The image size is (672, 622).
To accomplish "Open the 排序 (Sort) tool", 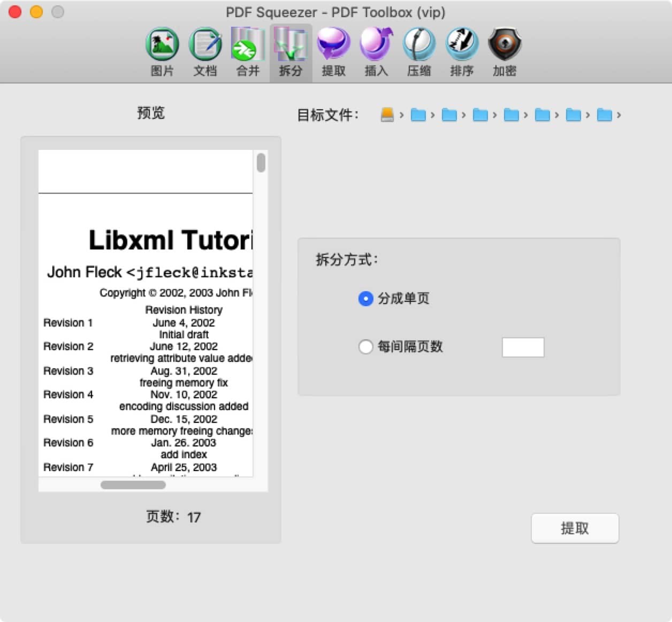I will coord(462,52).
